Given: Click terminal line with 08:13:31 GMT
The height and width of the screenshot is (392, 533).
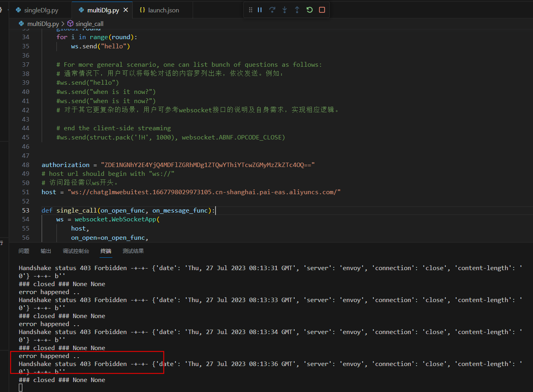Looking at the screenshot, I should click(x=270, y=268).
